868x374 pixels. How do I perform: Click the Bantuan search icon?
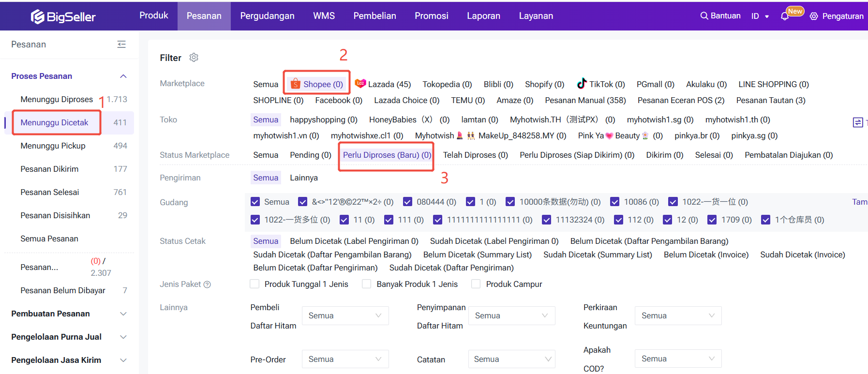click(704, 16)
